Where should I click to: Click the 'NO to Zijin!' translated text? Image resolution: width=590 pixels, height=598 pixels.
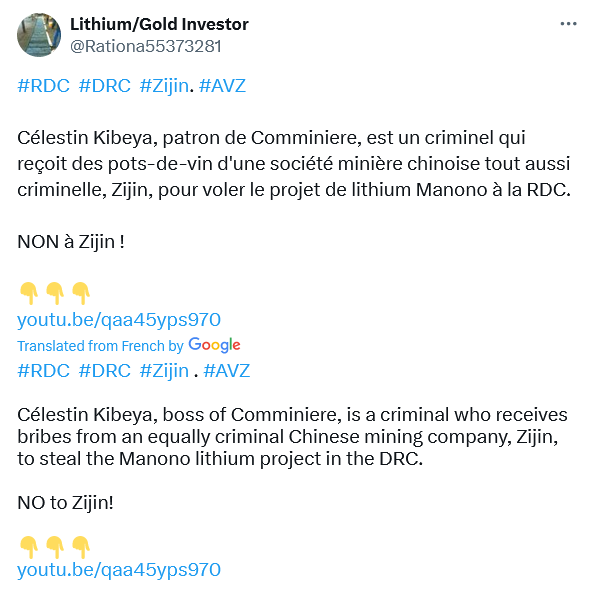65,503
